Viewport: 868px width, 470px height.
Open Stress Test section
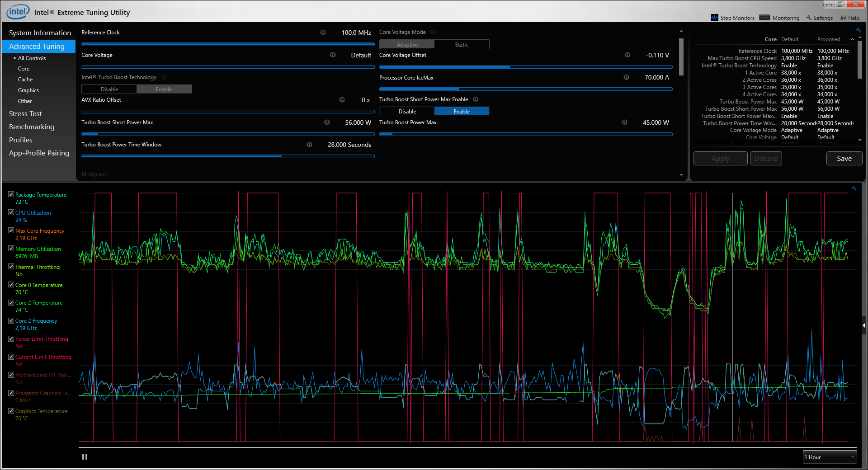(x=25, y=114)
